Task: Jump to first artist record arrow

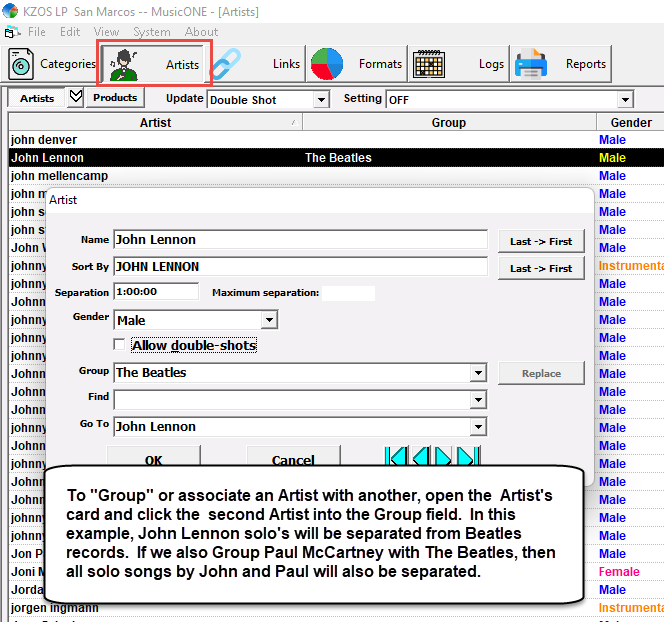Action: click(x=397, y=456)
